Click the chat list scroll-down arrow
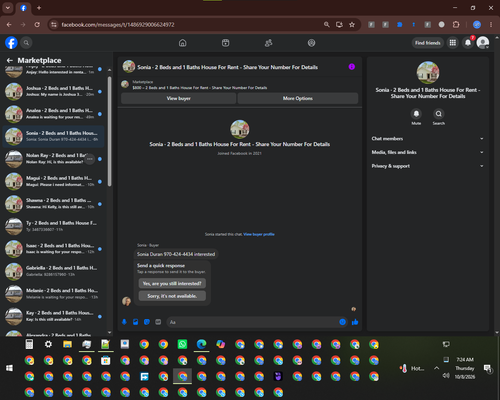This screenshot has width=500, height=400. [x=109, y=332]
